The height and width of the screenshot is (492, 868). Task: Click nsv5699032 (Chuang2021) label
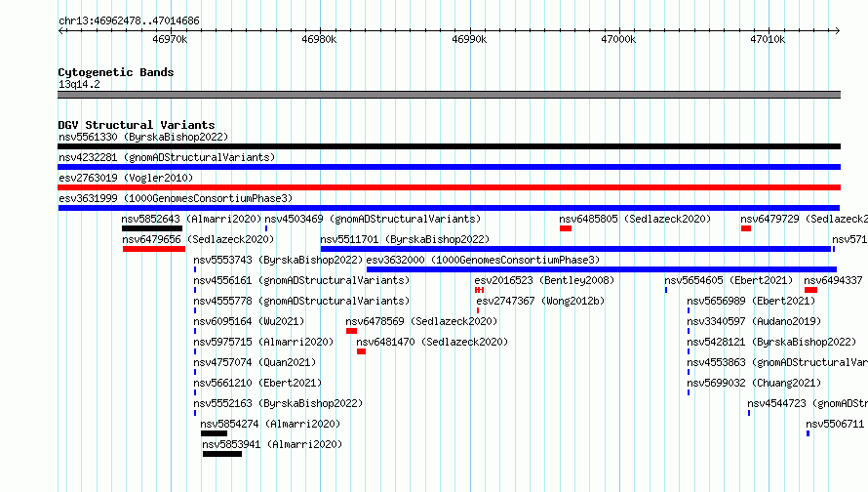pyautogui.click(x=754, y=383)
